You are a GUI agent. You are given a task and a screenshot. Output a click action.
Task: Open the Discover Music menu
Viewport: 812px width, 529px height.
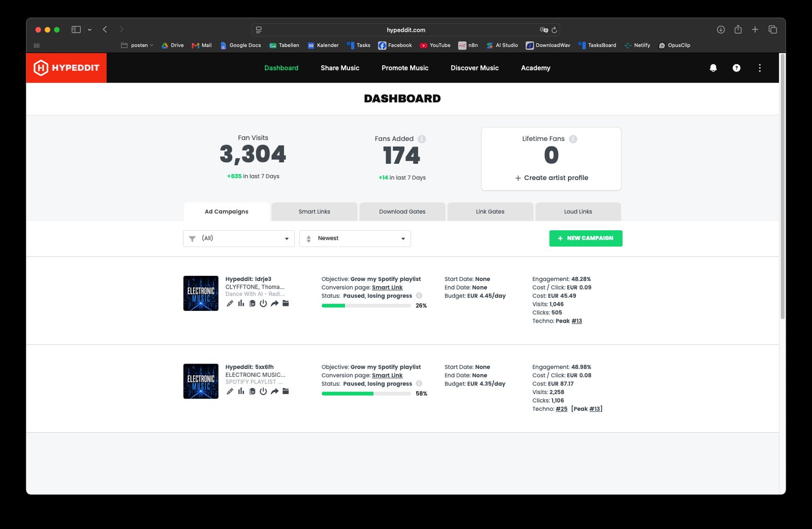tap(475, 68)
